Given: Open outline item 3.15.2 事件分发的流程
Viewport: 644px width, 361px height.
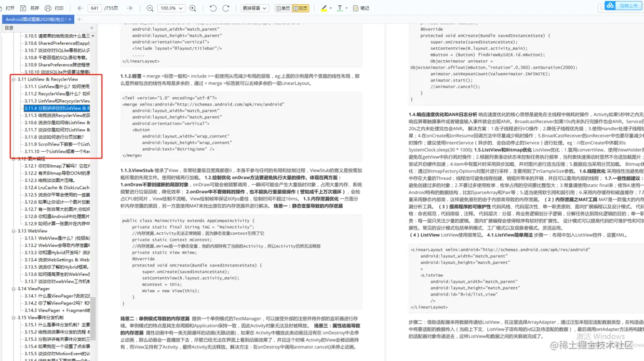Looking at the screenshot, I should point(57,332).
